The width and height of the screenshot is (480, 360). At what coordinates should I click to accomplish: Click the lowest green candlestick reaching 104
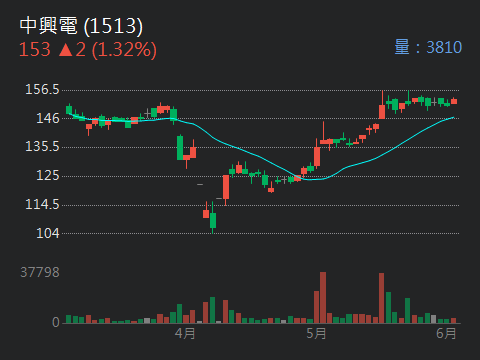(213, 218)
